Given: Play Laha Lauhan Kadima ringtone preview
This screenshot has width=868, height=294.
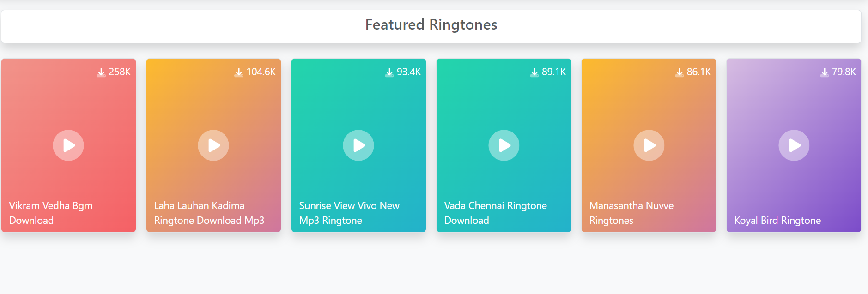Looking at the screenshot, I should (x=213, y=145).
